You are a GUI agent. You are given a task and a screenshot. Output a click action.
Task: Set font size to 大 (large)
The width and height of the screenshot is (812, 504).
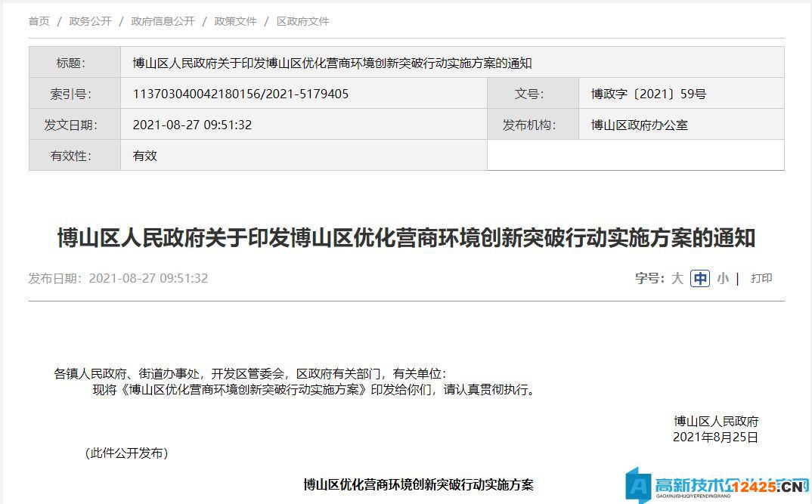(677, 278)
